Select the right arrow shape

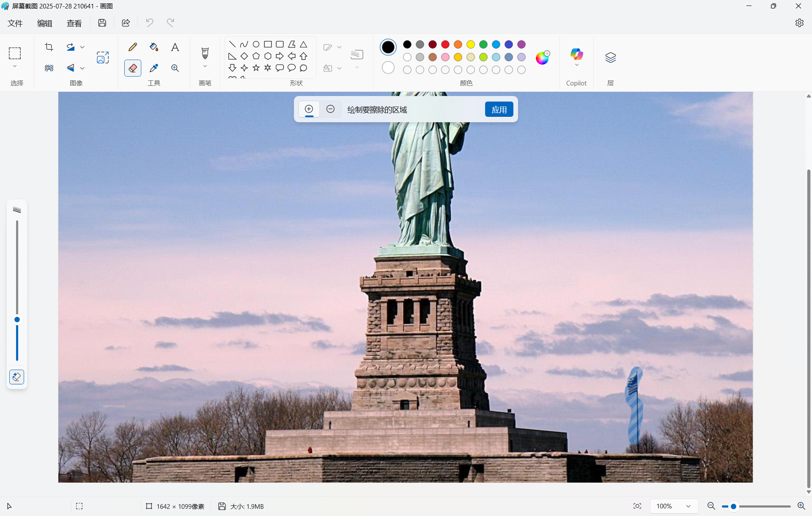coord(280,56)
